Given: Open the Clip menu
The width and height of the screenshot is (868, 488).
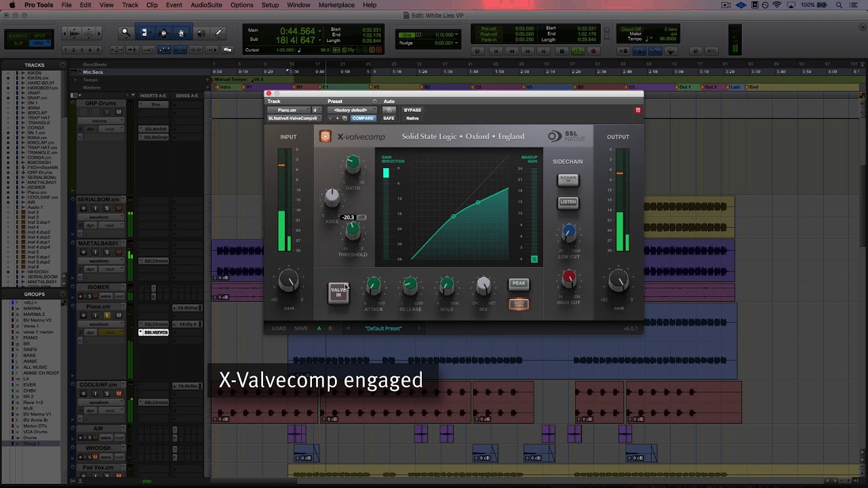Looking at the screenshot, I should (x=152, y=5).
